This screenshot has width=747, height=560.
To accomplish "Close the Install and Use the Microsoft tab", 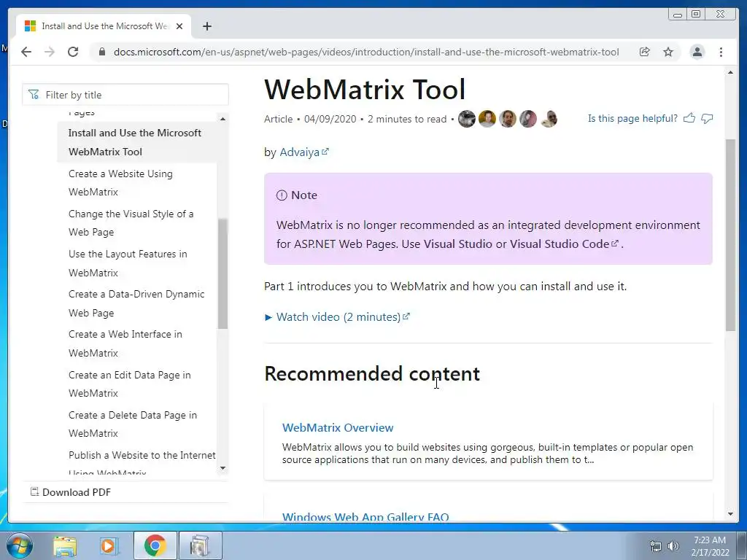I will tap(179, 26).
